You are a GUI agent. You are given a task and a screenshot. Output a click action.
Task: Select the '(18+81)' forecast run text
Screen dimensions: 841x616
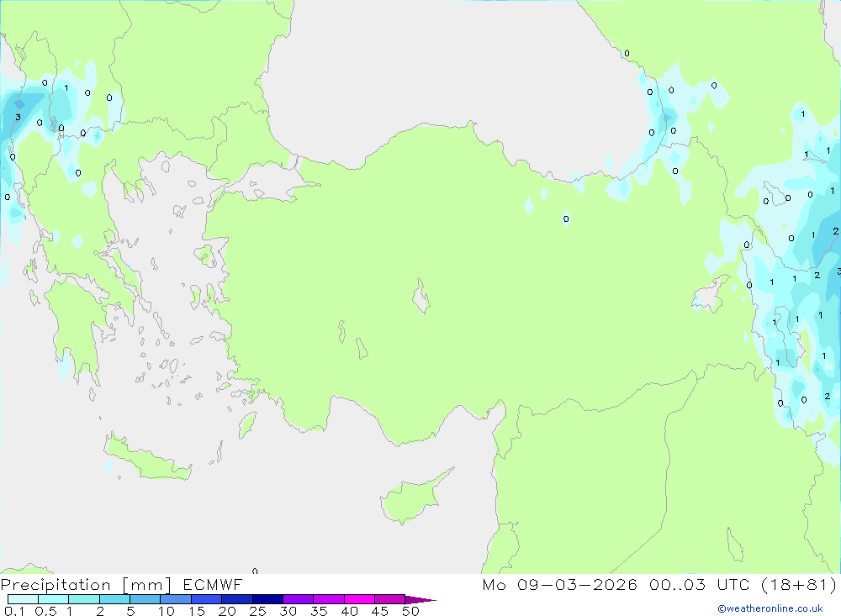[799, 584]
